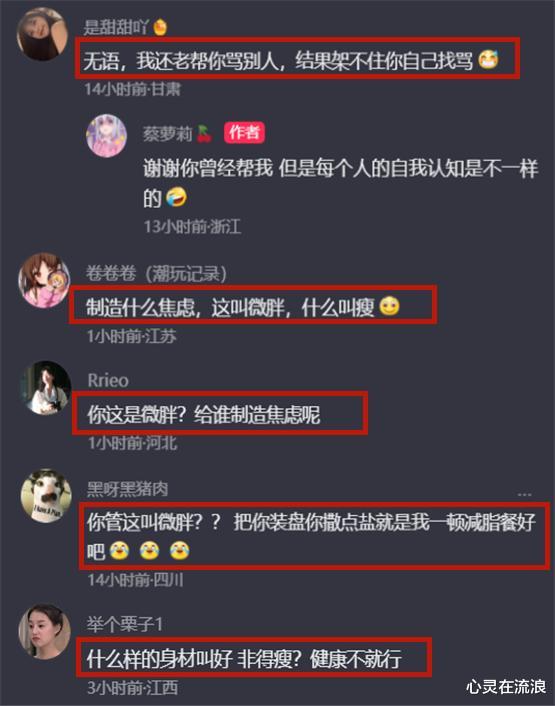Image resolution: width=555 pixels, height=706 pixels.
Task: Select comment 什么样的身材叫好 非得瘦
Action: pos(244,659)
